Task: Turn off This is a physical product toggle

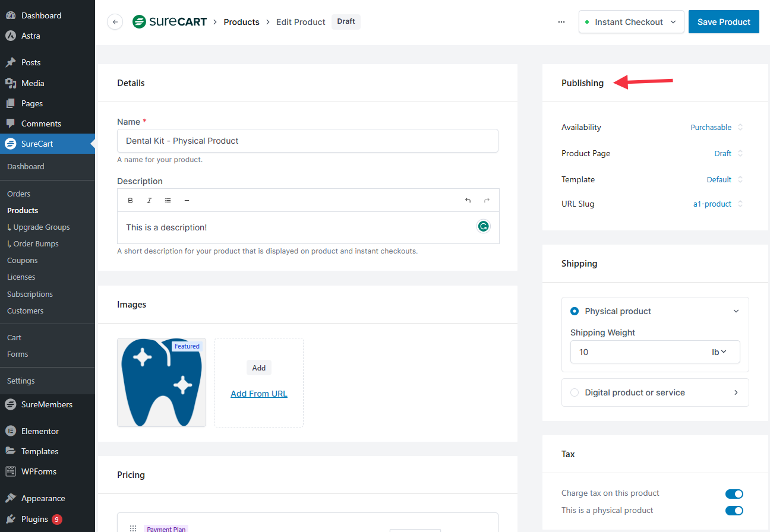Action: tap(734, 511)
